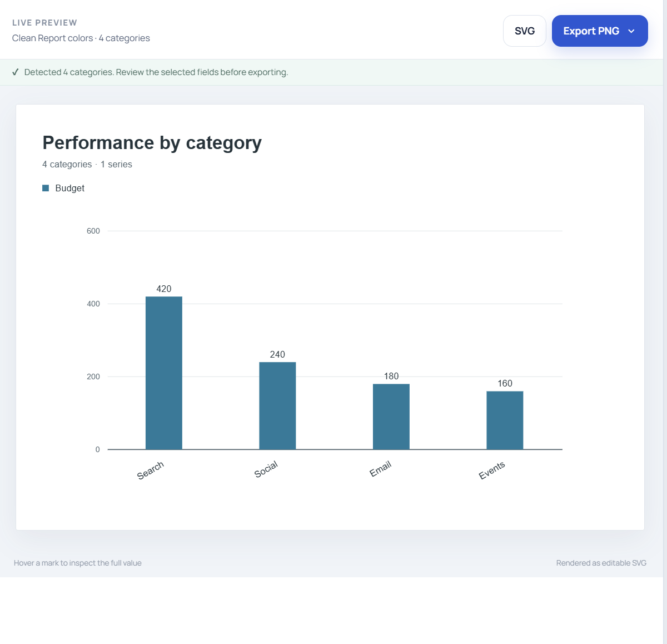Click the Events axis label
Screen dimensions: 667x644
click(492, 470)
